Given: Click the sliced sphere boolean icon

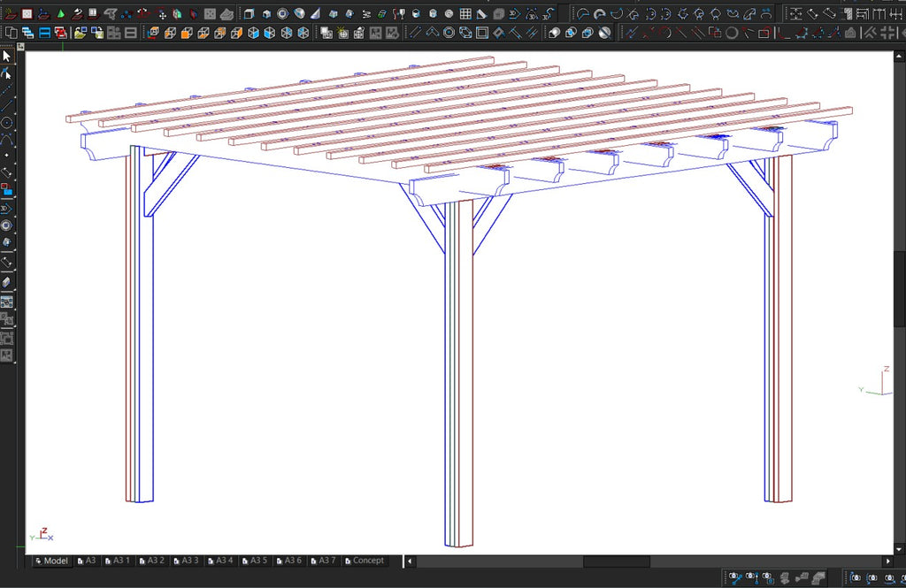Looking at the screenshot, I should point(604,33).
